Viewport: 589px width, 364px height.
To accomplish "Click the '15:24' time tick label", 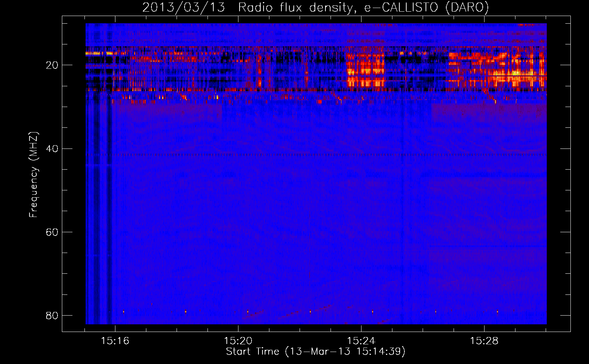I will (x=361, y=341).
